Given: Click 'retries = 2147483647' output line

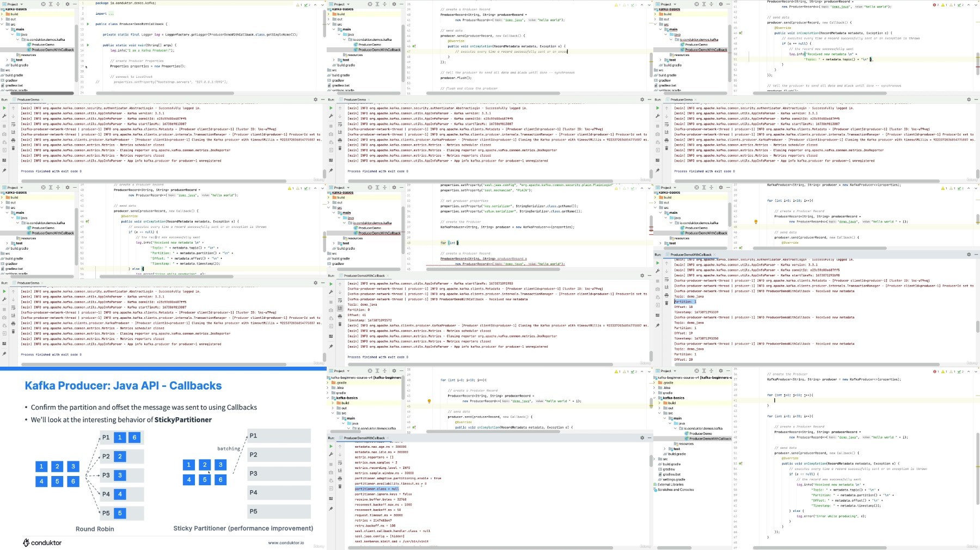Looking at the screenshot, I should (x=373, y=521).
